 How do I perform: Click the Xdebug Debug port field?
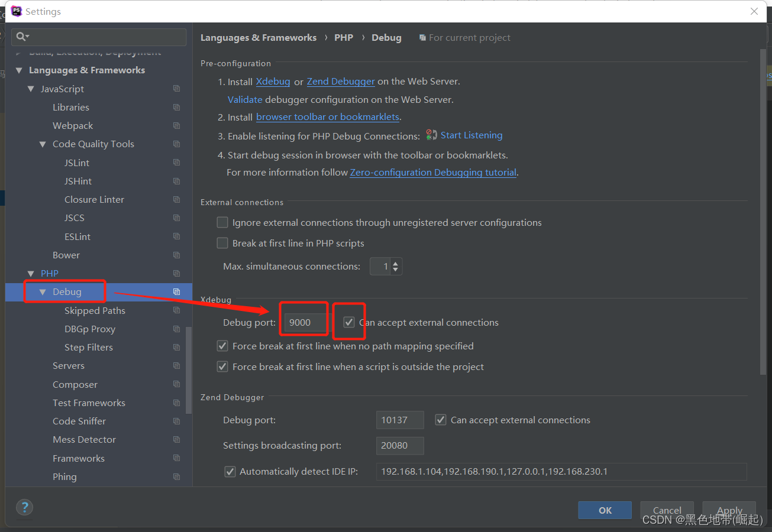pyautogui.click(x=305, y=322)
